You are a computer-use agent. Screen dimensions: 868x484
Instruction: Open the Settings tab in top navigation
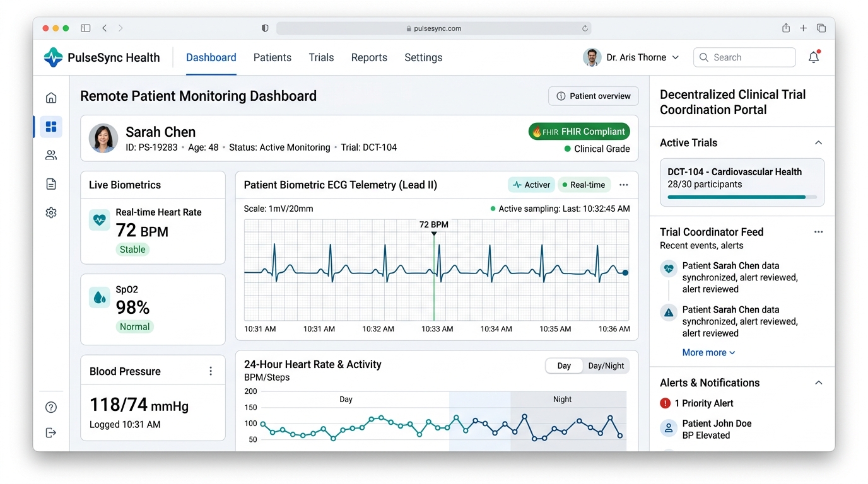click(423, 57)
